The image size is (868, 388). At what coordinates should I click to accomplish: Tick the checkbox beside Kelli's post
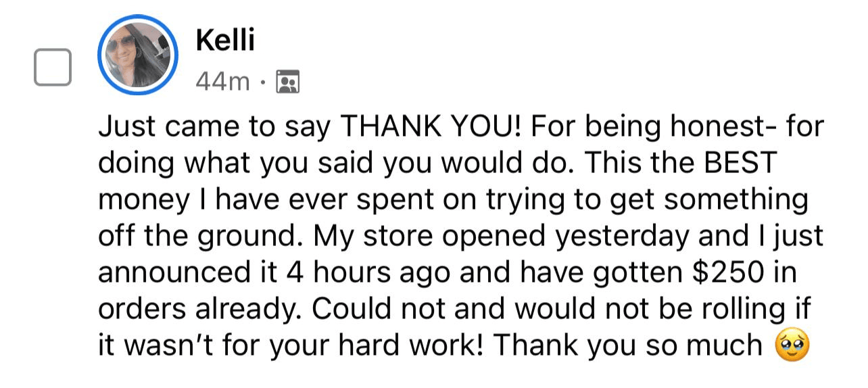pos(53,68)
